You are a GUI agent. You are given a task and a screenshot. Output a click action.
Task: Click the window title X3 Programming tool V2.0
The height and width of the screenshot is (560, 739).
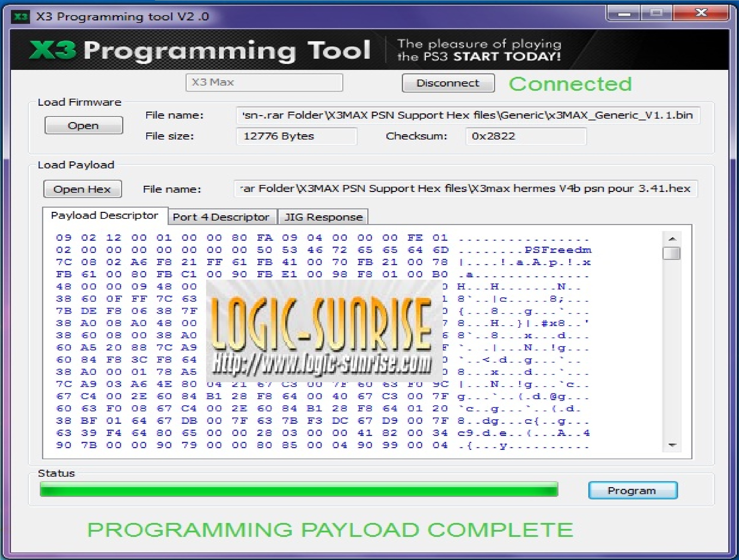(x=122, y=16)
